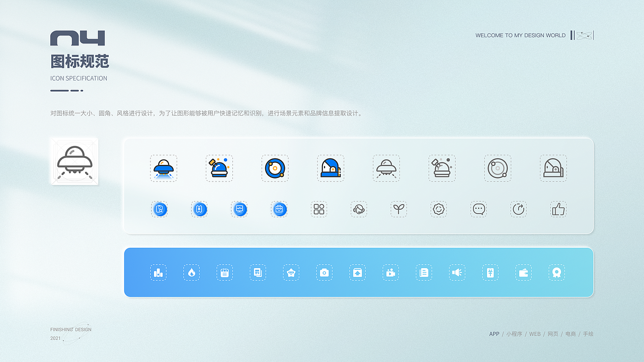Image resolution: width=644 pixels, height=362 pixels.
Task: Select the gray outline observatory telescope icon
Action: click(442, 168)
